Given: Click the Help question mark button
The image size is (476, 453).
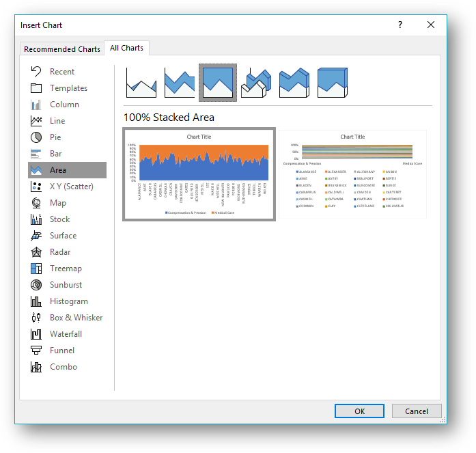Looking at the screenshot, I should coord(400,25).
